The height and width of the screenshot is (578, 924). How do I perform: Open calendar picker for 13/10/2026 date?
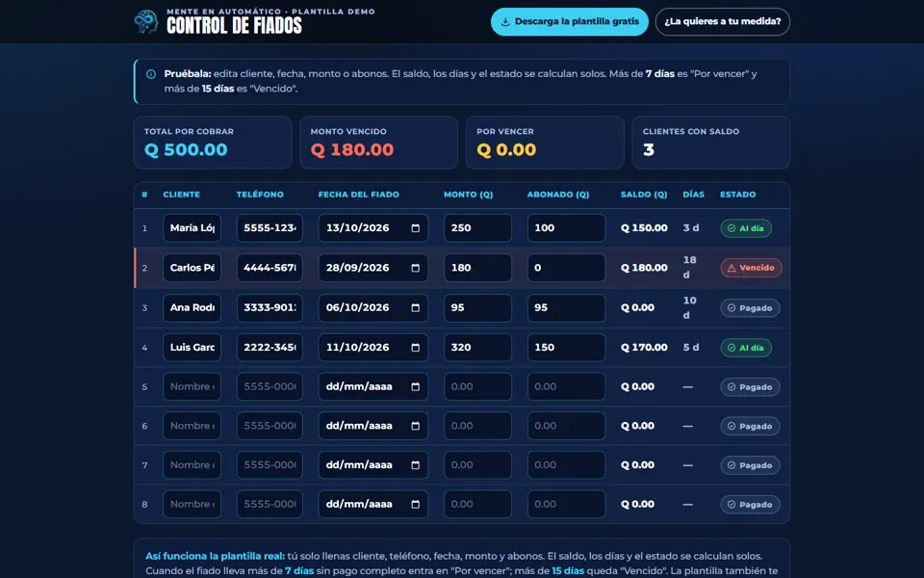pyautogui.click(x=416, y=228)
